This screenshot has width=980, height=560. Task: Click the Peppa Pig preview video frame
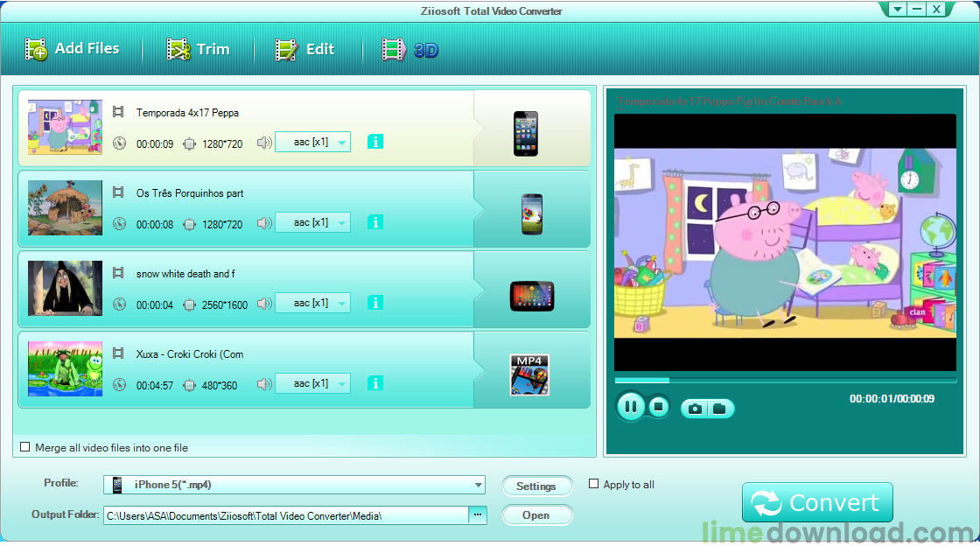785,242
